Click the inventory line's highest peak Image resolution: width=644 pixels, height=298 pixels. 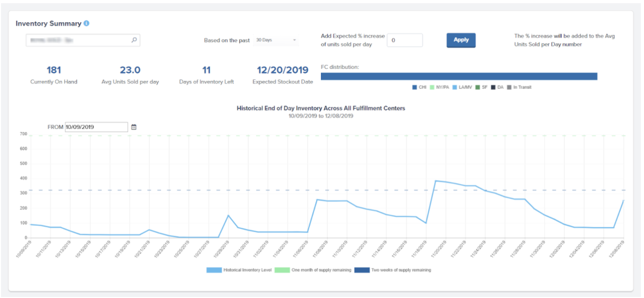click(x=436, y=181)
